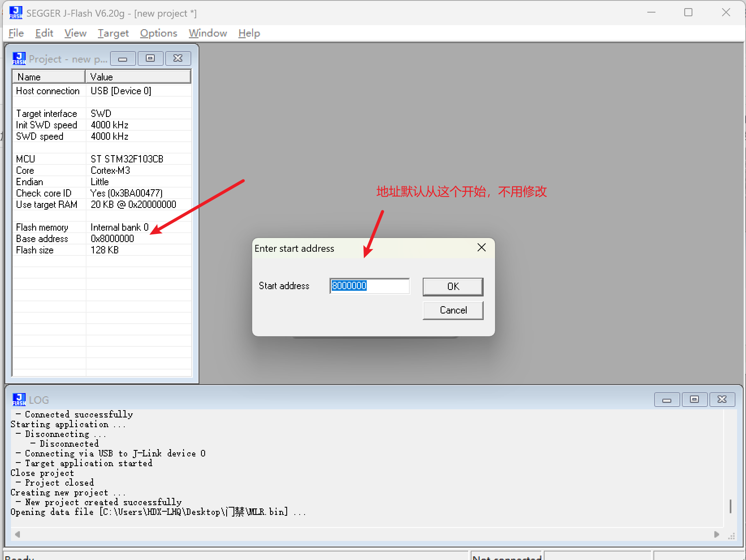746x560 pixels.
Task: Click the Start address input field
Action: click(x=370, y=286)
